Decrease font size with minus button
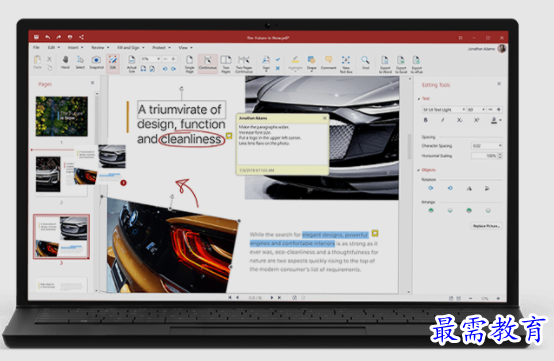The height and width of the screenshot is (361, 554). [x=490, y=110]
